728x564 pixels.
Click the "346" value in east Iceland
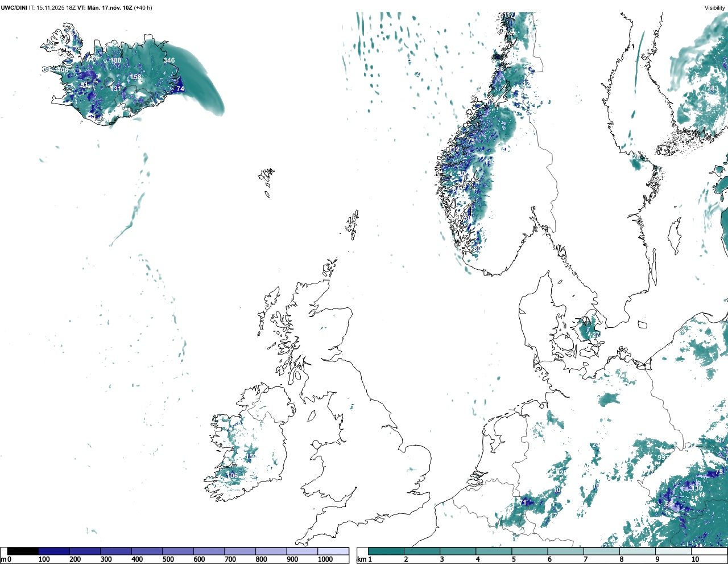coord(169,60)
